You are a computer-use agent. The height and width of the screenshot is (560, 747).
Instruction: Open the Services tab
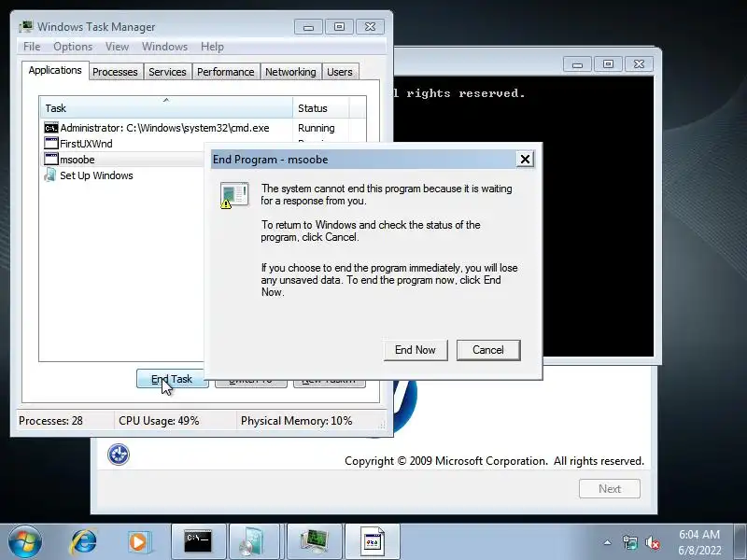[x=167, y=72]
